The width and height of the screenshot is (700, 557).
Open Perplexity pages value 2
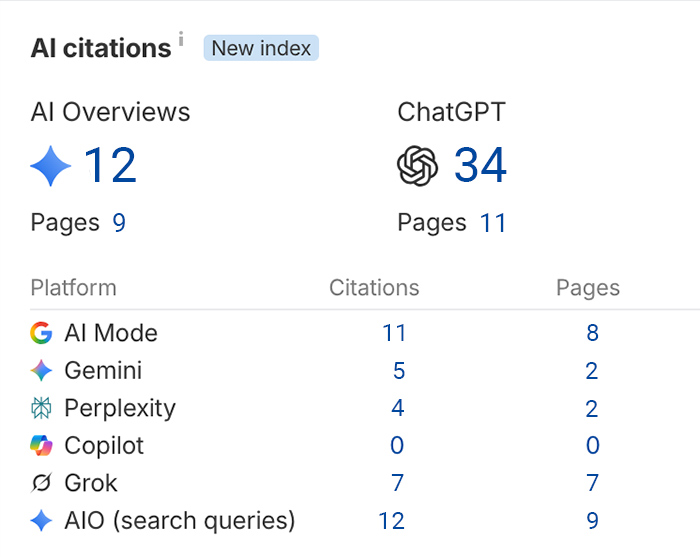pos(592,408)
